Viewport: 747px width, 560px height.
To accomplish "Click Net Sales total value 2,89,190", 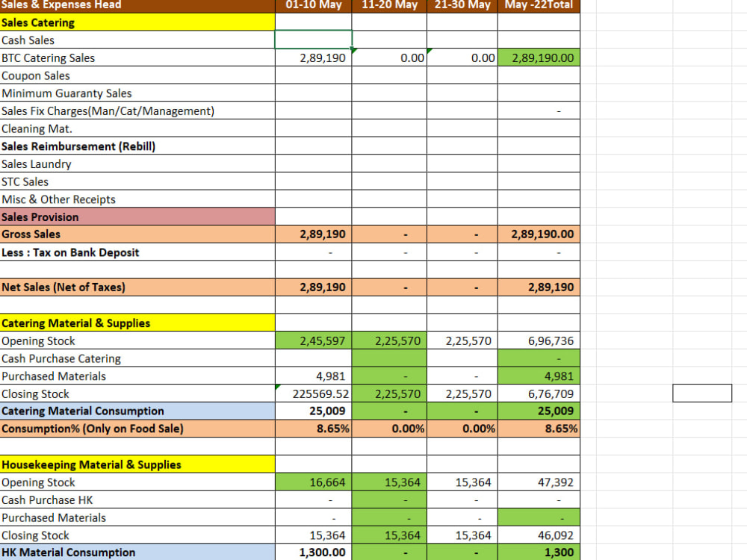I will point(539,287).
